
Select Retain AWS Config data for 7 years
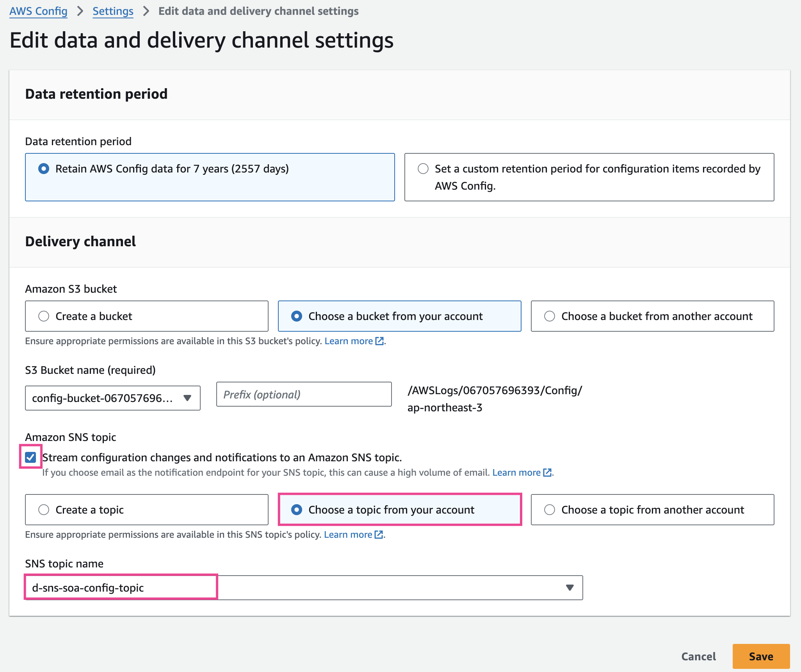(44, 169)
